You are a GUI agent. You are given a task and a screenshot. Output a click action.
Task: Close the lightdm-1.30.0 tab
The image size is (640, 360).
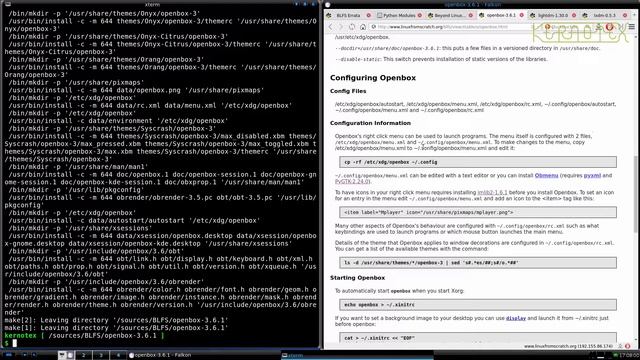pyautogui.click(x=573, y=16)
